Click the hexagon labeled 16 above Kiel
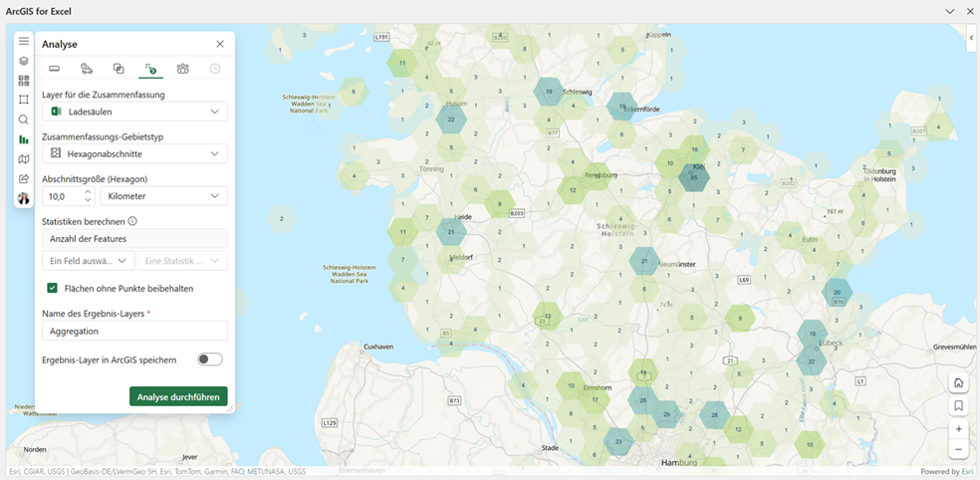The width and height of the screenshot is (980, 480). pos(694,149)
